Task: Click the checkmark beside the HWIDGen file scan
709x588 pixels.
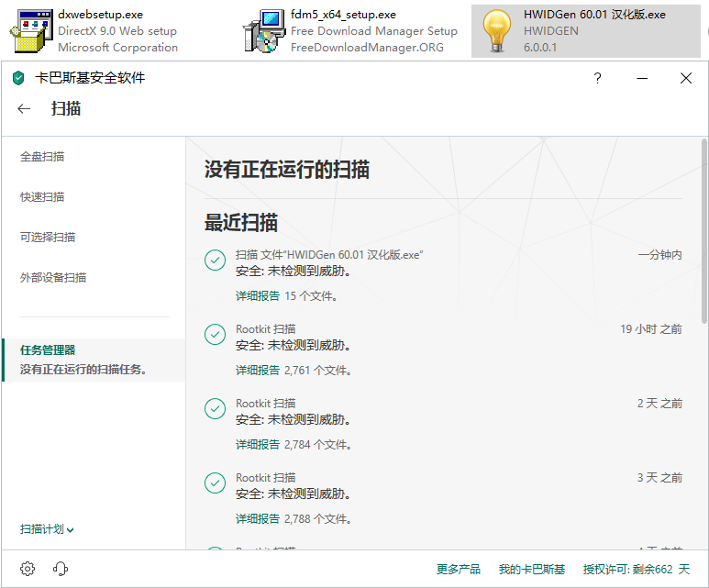Action: pyautogui.click(x=216, y=261)
